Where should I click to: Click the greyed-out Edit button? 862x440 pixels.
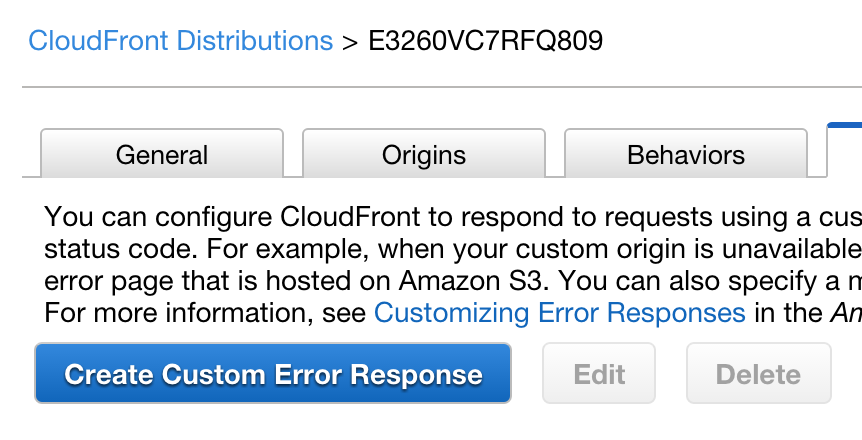599,375
